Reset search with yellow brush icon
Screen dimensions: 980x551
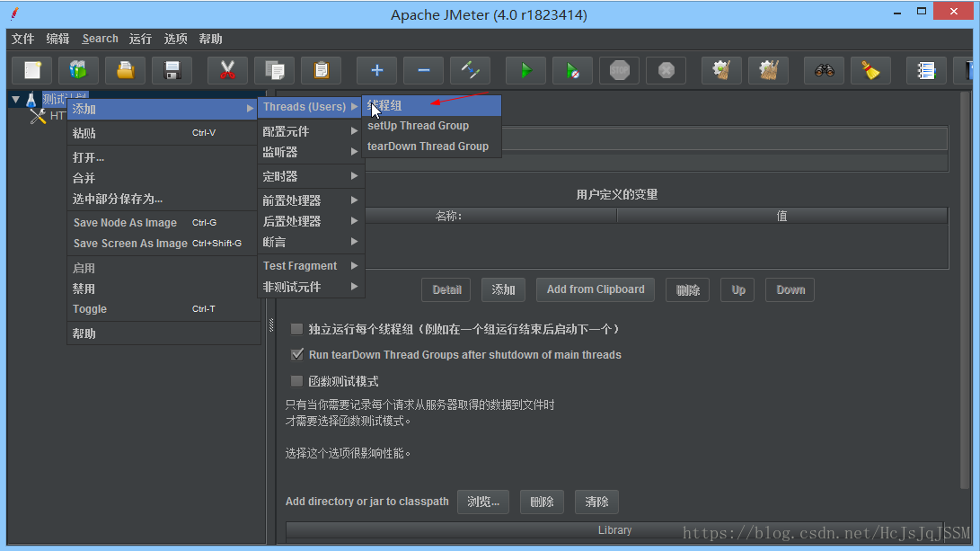870,70
